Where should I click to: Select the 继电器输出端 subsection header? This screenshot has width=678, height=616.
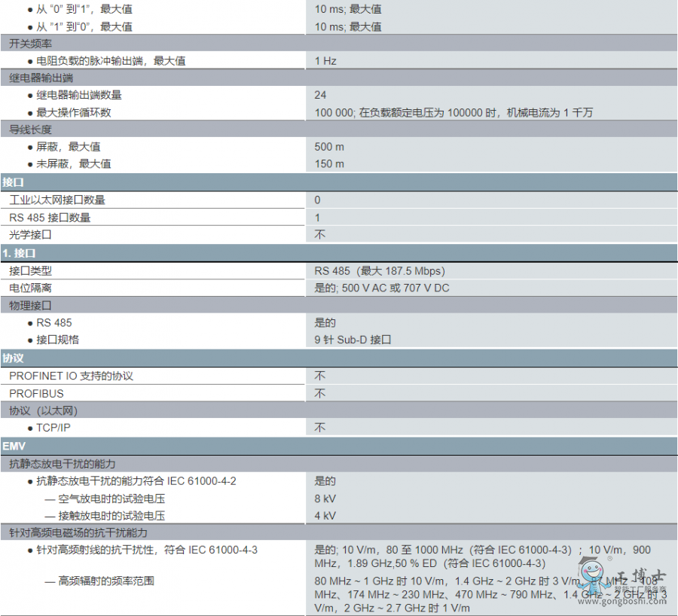(x=41, y=78)
